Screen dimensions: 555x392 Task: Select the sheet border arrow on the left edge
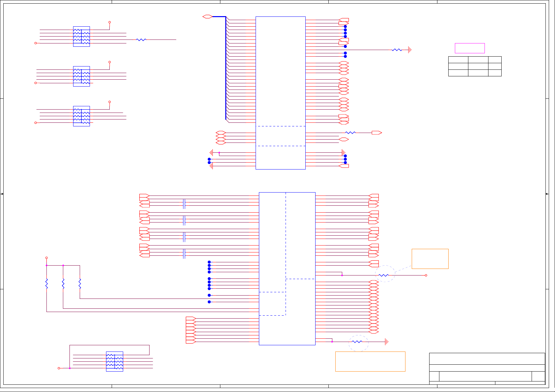click(2, 194)
